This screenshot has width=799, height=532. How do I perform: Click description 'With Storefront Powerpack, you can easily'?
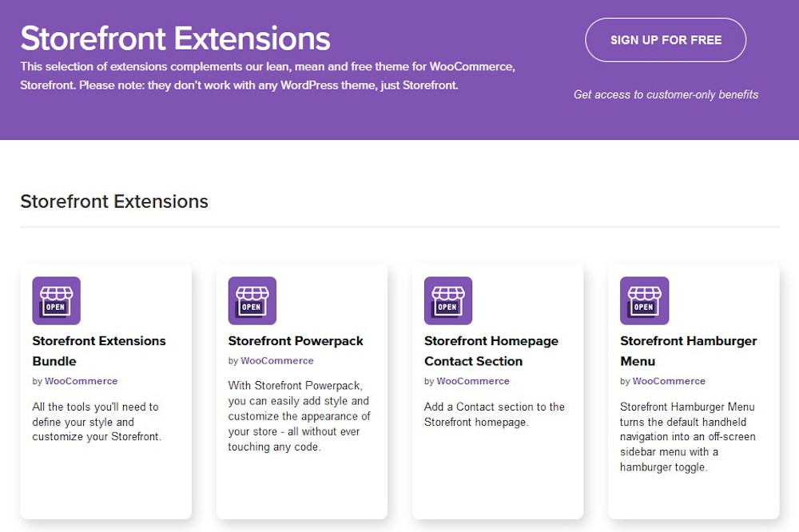pyautogui.click(x=299, y=416)
